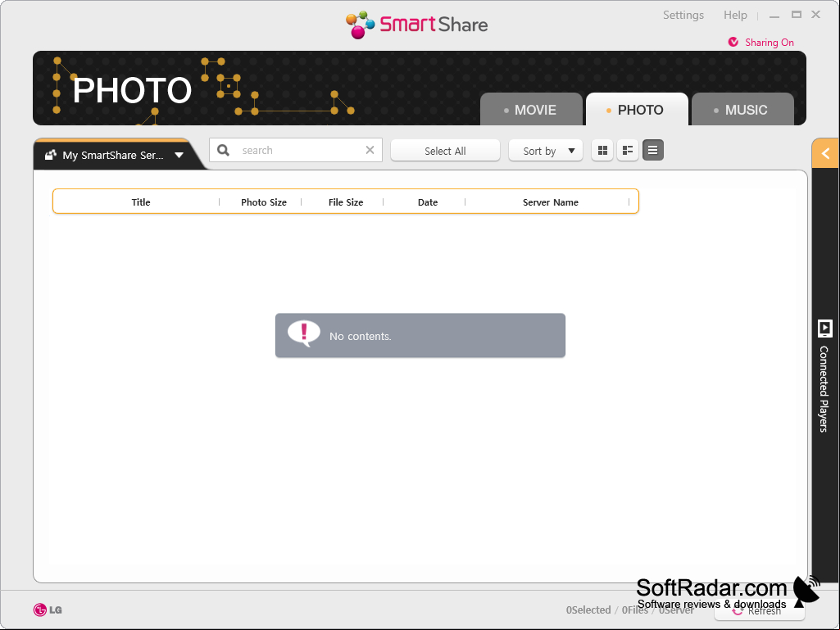
Task: Switch to list view
Action: tap(652, 151)
